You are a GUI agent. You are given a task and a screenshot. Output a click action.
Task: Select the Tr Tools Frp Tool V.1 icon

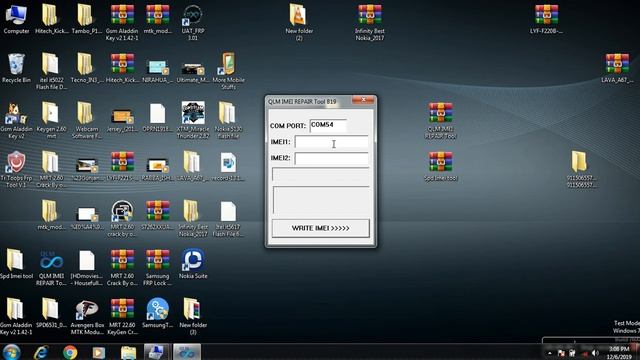pyautogui.click(x=16, y=169)
